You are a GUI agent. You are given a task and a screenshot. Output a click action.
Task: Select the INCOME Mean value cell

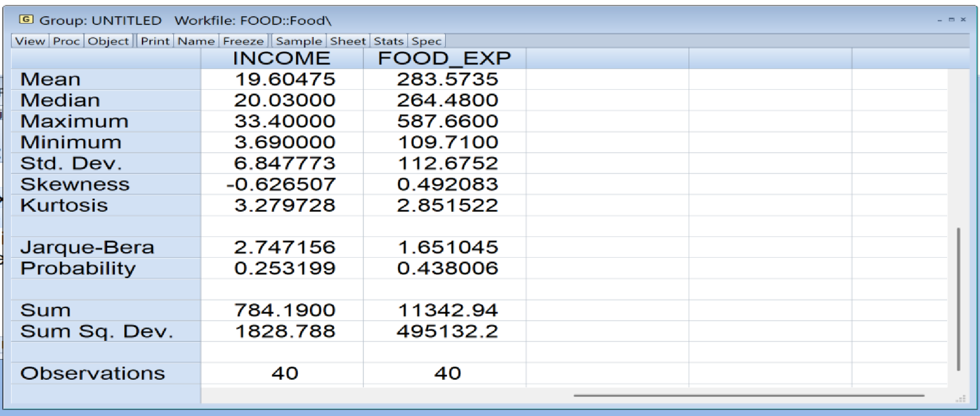[285, 80]
